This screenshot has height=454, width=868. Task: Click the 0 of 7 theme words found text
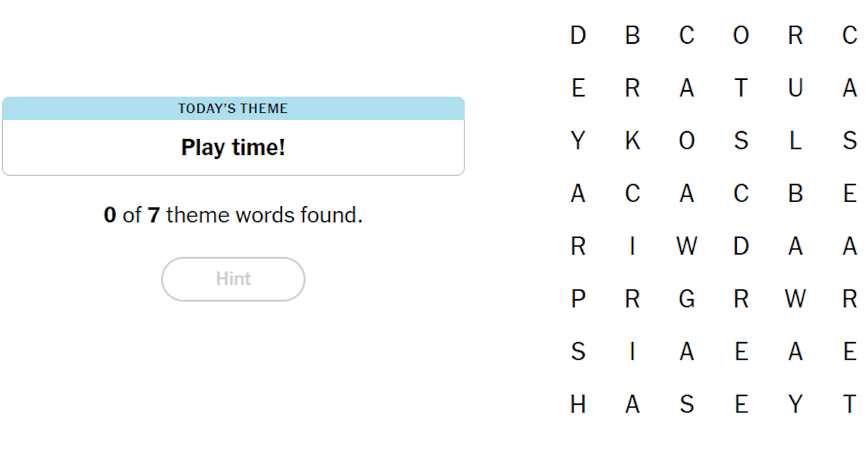click(233, 215)
